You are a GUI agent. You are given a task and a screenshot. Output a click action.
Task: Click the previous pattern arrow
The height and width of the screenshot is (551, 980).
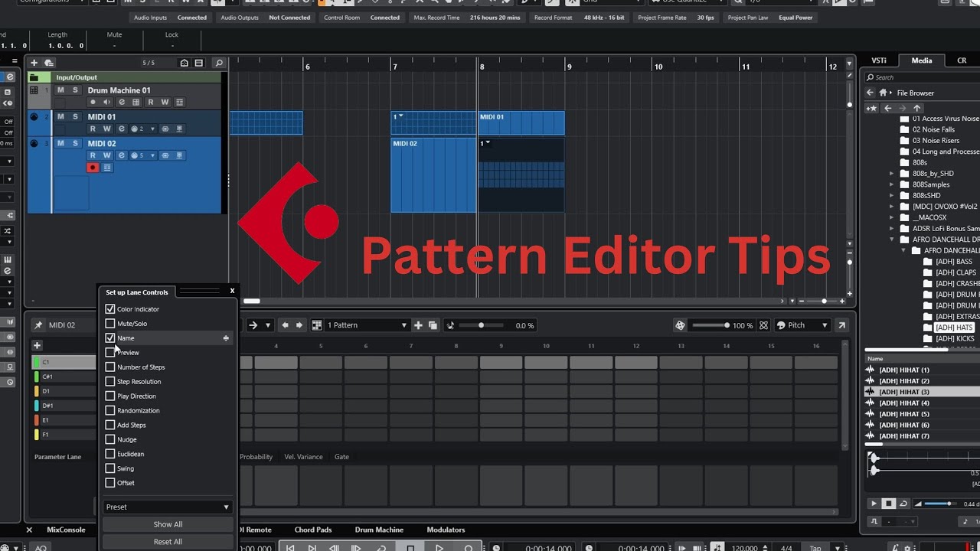(286, 325)
